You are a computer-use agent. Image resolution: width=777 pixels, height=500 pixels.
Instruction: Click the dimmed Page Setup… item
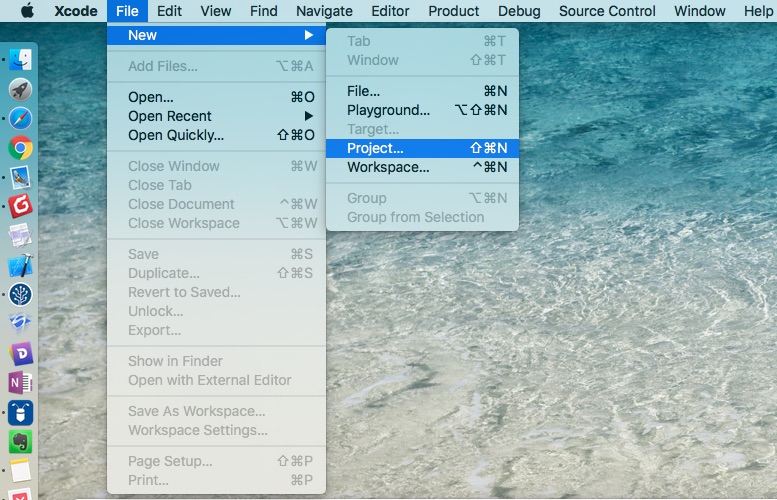[x=217, y=461]
